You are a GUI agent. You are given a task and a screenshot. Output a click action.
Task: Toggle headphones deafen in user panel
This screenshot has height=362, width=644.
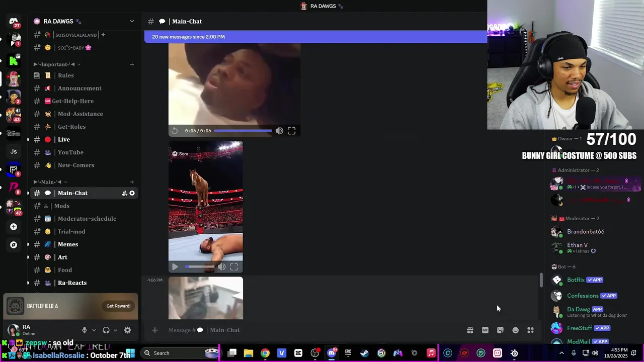click(106, 330)
